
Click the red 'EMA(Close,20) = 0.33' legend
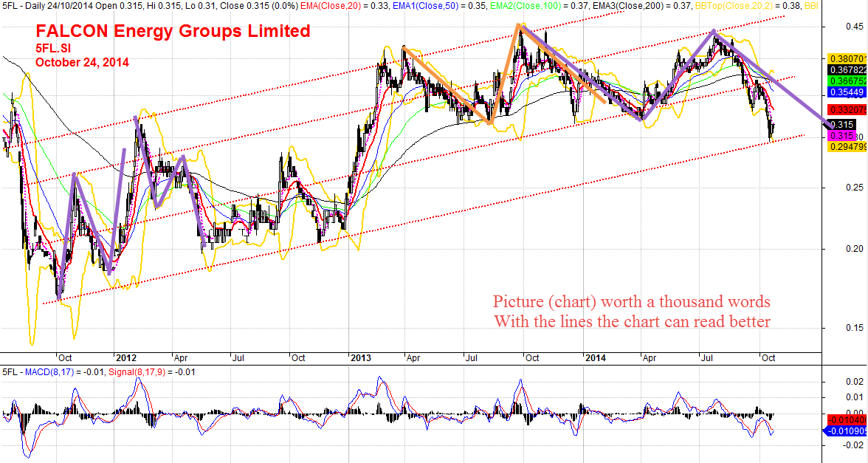(342, 6)
